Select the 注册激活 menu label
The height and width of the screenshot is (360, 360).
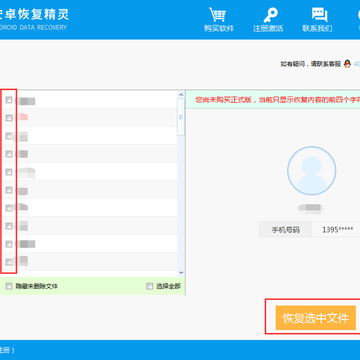click(x=268, y=28)
